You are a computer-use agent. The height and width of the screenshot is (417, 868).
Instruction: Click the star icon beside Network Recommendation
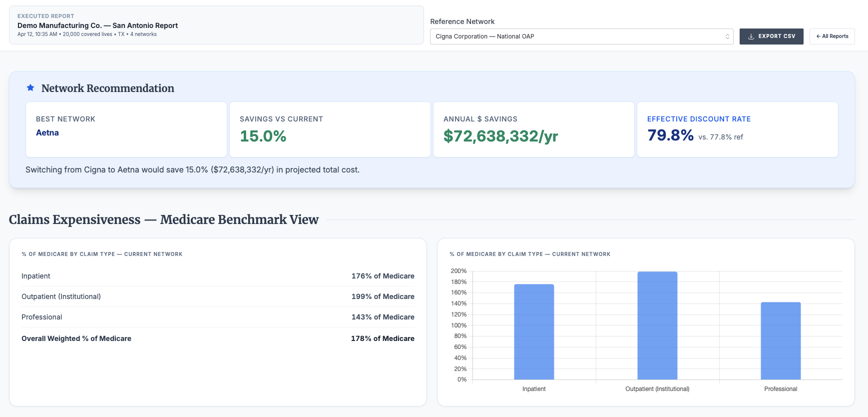tap(30, 88)
